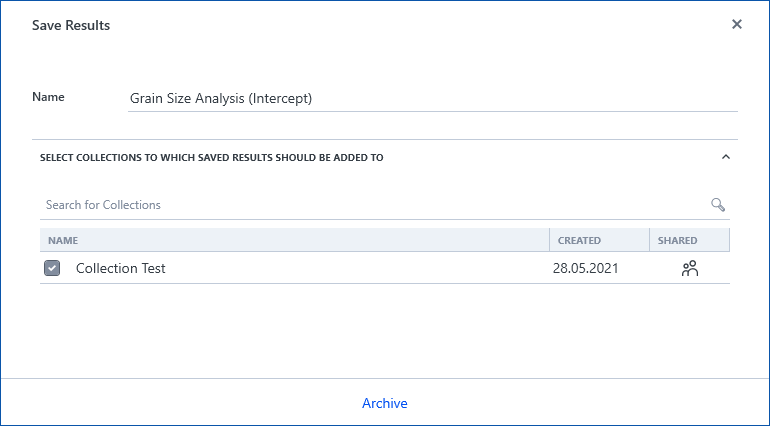
Task: Sort collections by the Name column header
Action: 63,241
